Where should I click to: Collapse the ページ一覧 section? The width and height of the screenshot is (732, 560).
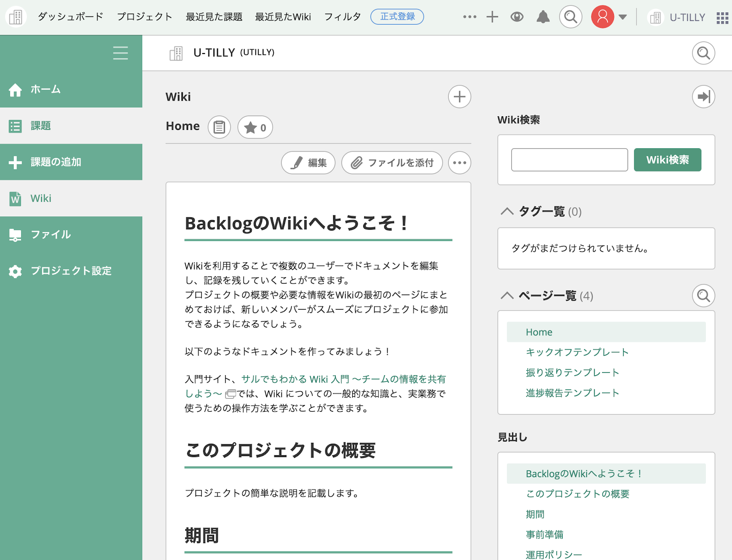pyautogui.click(x=507, y=296)
